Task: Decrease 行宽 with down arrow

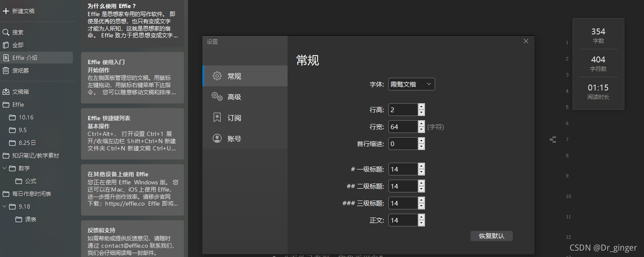Action: (x=422, y=130)
